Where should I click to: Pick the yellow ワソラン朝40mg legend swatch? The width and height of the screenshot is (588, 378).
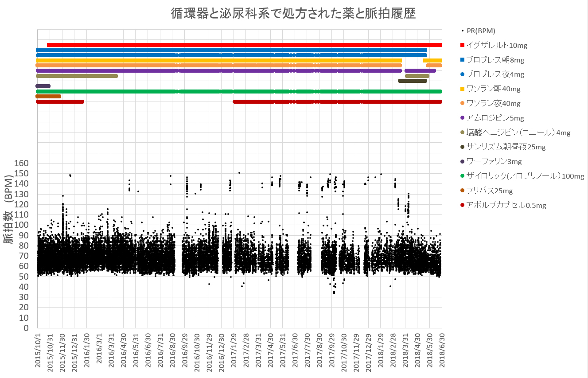point(463,89)
